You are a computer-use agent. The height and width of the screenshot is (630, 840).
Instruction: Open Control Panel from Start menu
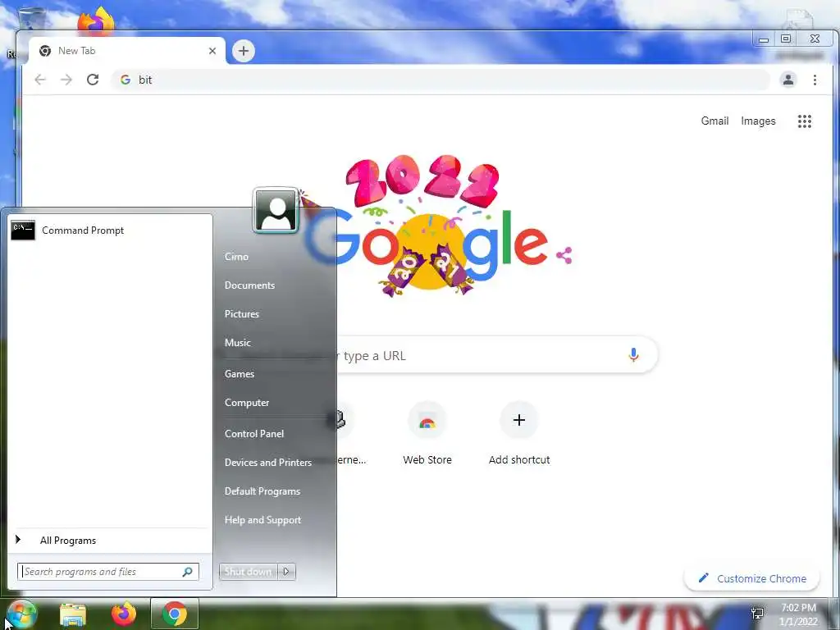click(x=254, y=434)
